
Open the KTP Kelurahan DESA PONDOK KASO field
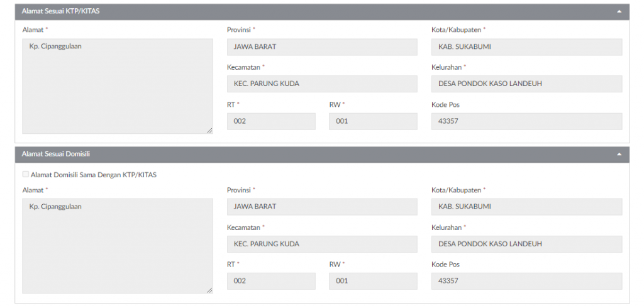tap(526, 84)
